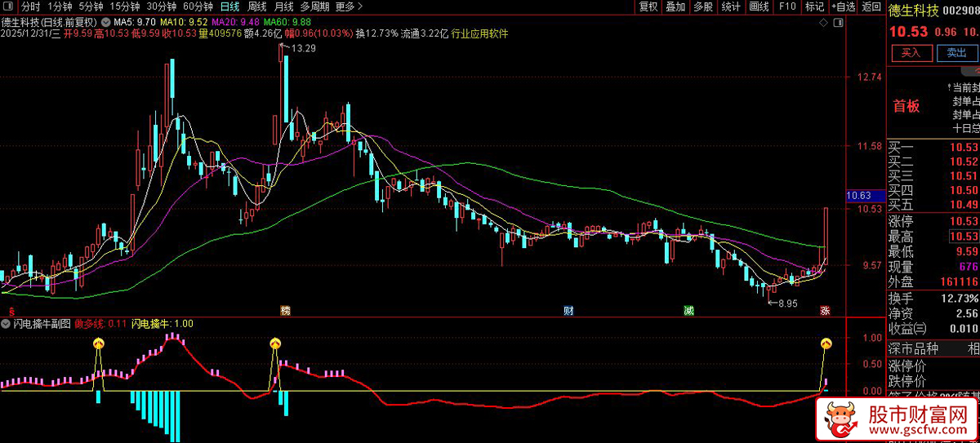Open the 统计 statistics tool
Screen dimensions: 980x443
point(731,7)
